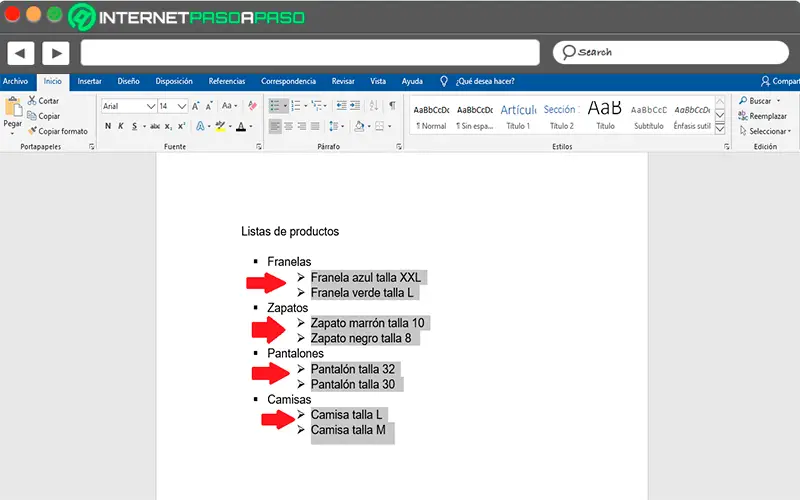800x500 pixels.
Task: Center align the paragraph
Action: pos(288,126)
